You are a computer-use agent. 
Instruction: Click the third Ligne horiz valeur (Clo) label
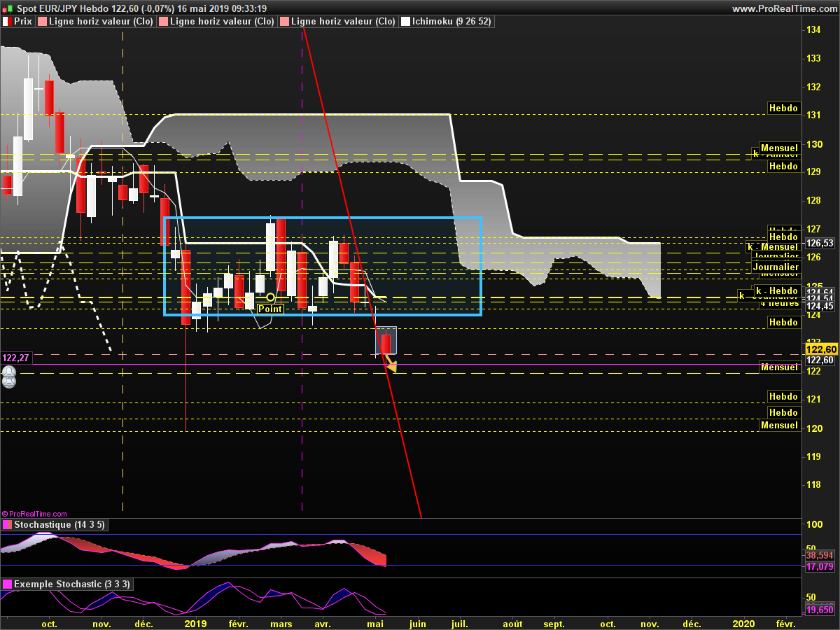[342, 22]
